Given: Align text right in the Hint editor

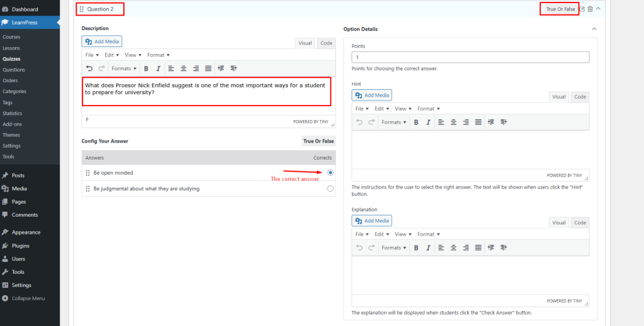Looking at the screenshot, I should coord(465,122).
